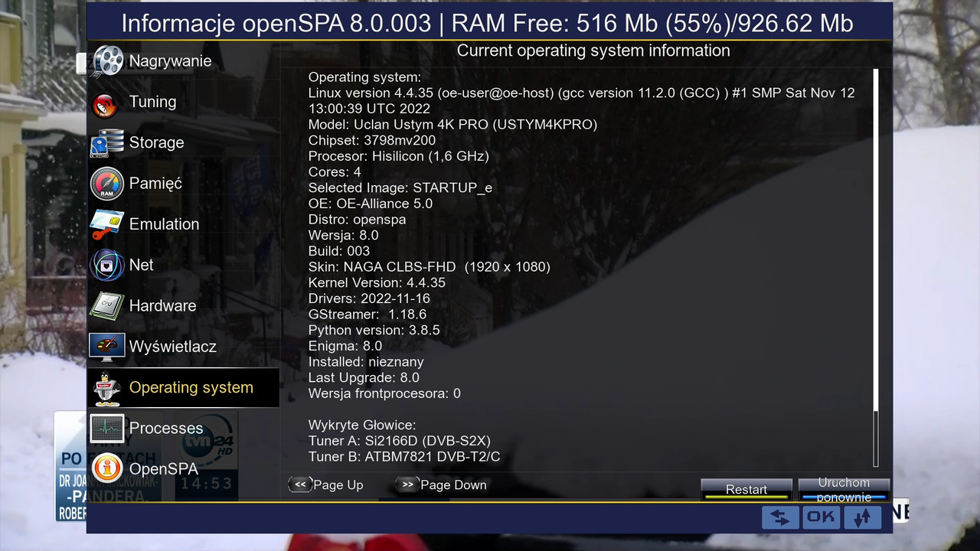980x551 pixels.
Task: Click the Operating system penguin icon
Action: click(106, 388)
